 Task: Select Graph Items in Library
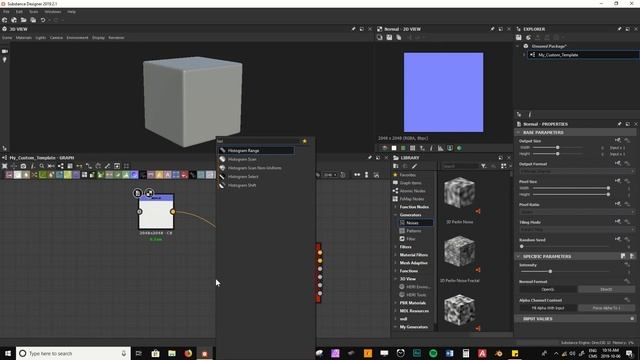410,183
